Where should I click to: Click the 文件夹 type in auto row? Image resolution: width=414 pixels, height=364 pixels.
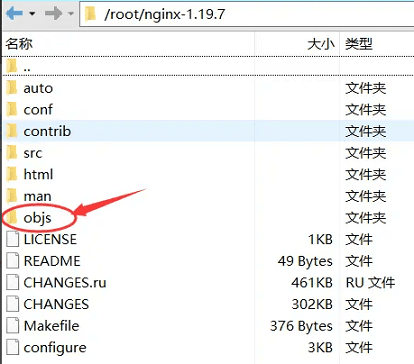[x=366, y=88]
